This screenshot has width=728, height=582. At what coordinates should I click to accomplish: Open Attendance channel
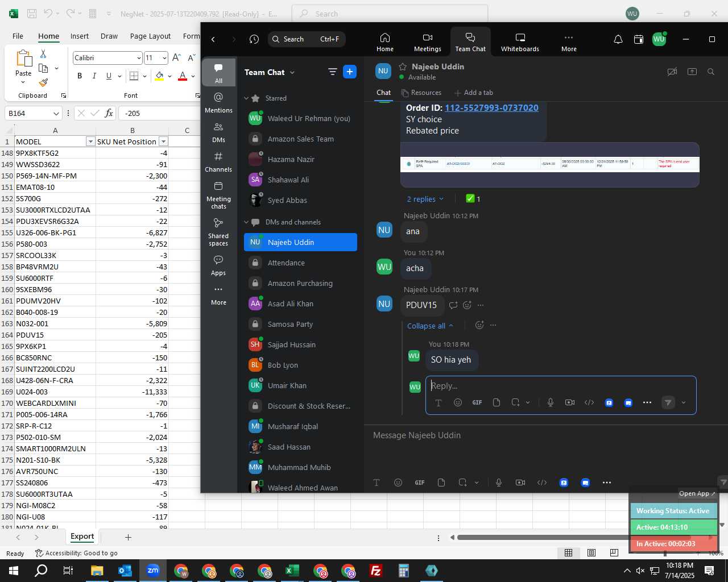coord(300,263)
